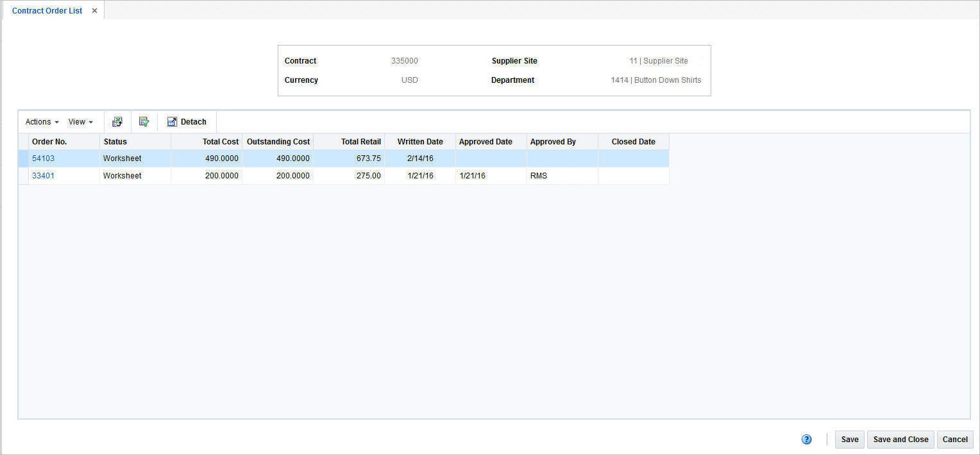Viewport: 980px width, 455px height.
Task: Open order 33401
Action: tap(43, 175)
